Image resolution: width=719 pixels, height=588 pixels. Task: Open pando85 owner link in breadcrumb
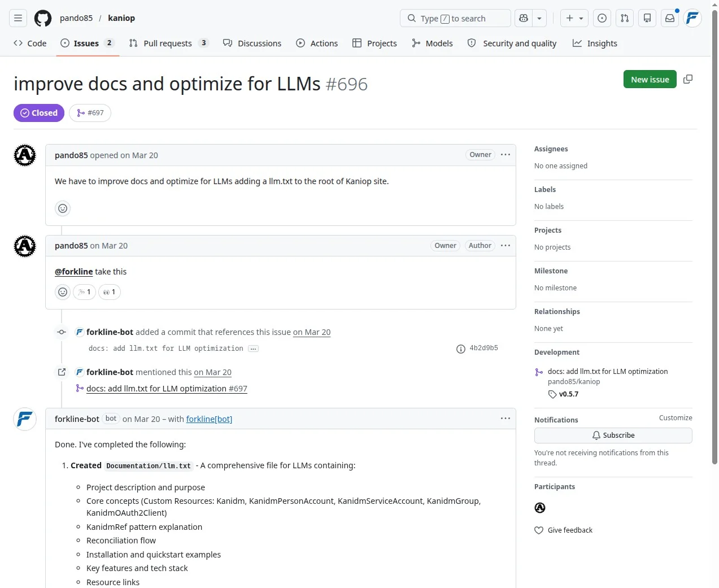click(76, 18)
